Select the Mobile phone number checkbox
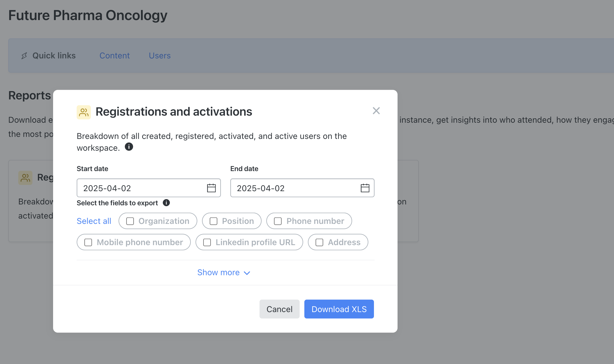This screenshot has width=614, height=364. coord(88,242)
